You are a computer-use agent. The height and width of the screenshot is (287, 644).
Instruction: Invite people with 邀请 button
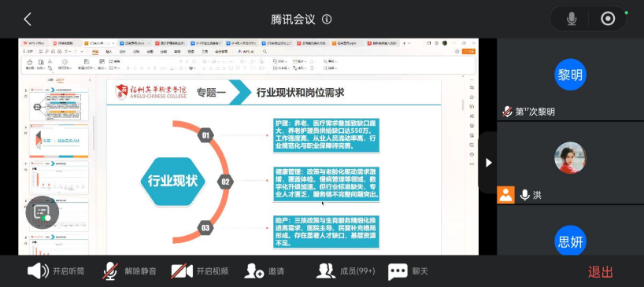(x=264, y=271)
